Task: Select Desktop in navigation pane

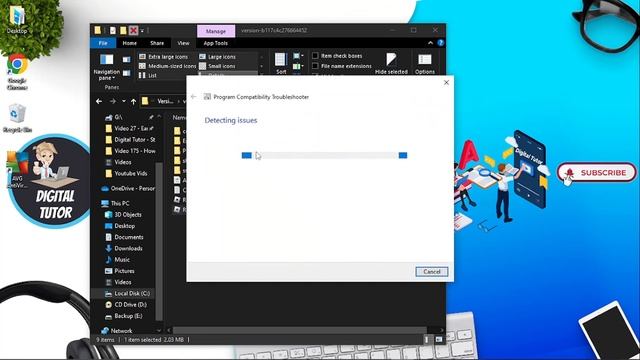Action: pos(120,226)
